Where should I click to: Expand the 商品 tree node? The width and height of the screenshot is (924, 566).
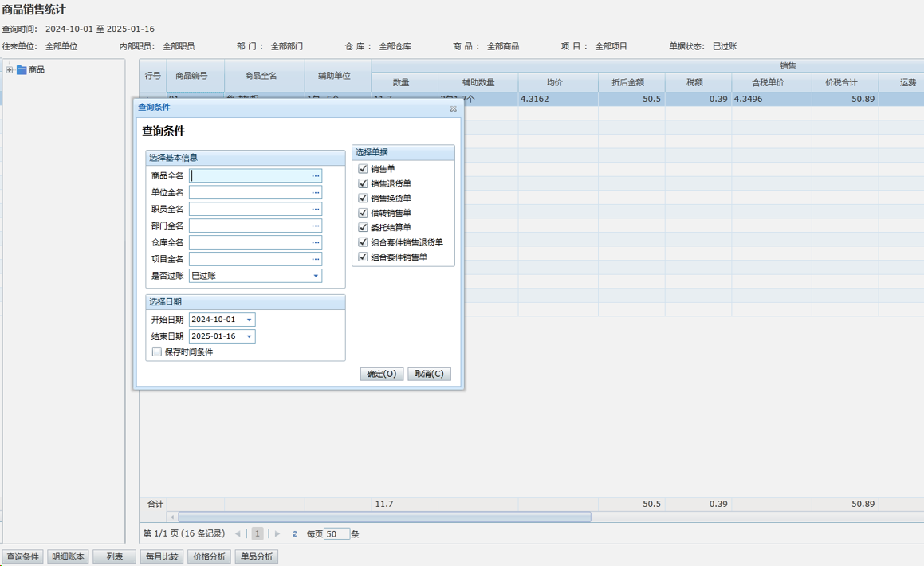[10, 70]
